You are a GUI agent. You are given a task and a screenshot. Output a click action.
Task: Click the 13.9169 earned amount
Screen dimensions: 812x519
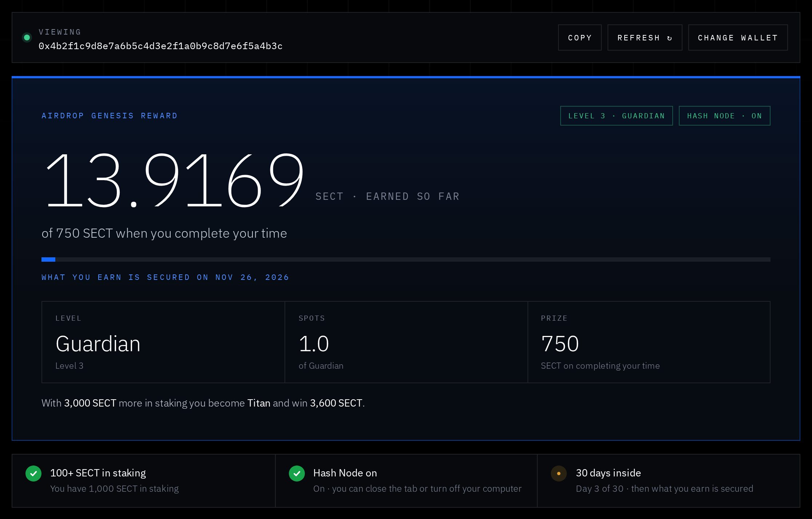pos(175,181)
